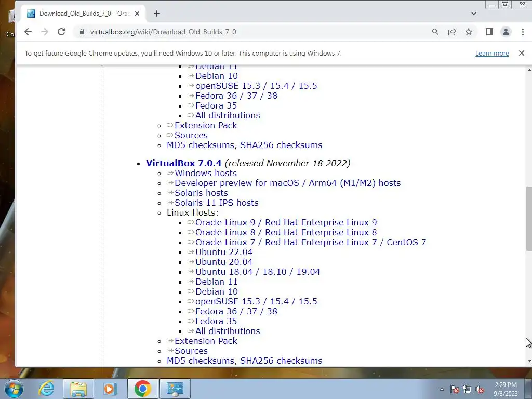This screenshot has width=532, height=399.
Task: Open the taskbar clock and date
Action: coord(506,389)
